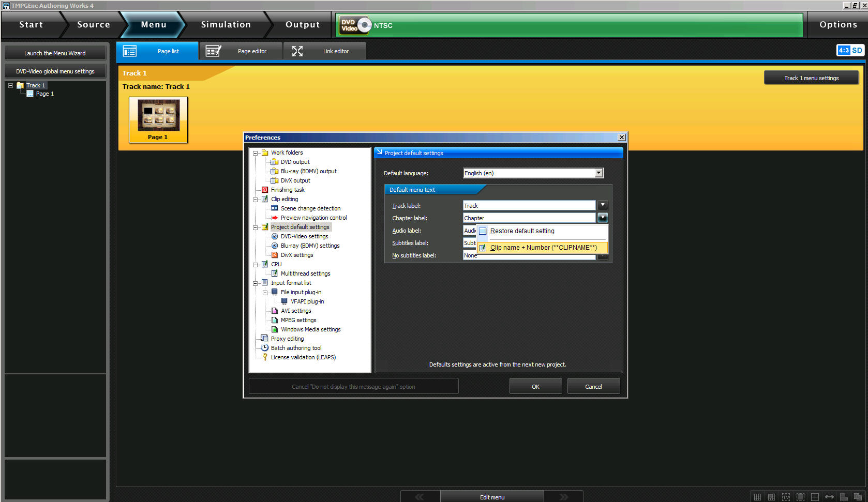This screenshot has height=502, width=868.
Task: Click the 4:3 SD aspect badge
Action: [850, 50]
